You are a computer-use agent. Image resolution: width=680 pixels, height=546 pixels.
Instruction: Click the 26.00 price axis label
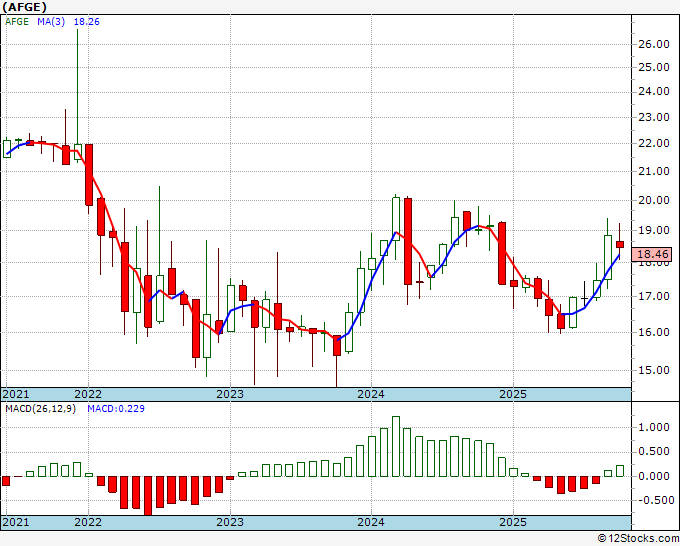point(654,44)
